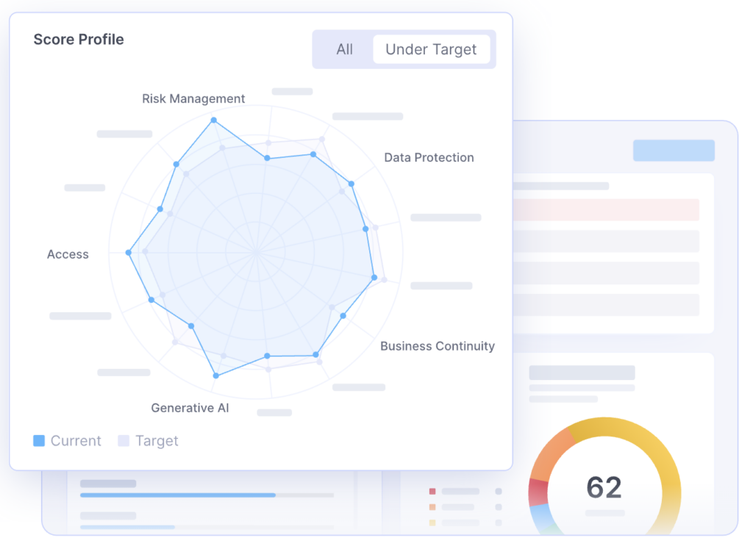Image resolution: width=753 pixels, height=560 pixels.
Task: Select the "All" filter tab
Action: [344, 49]
